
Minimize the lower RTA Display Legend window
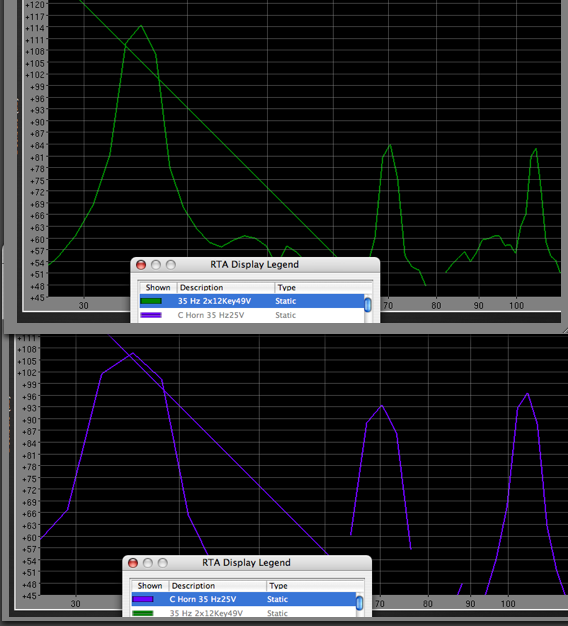[148, 563]
